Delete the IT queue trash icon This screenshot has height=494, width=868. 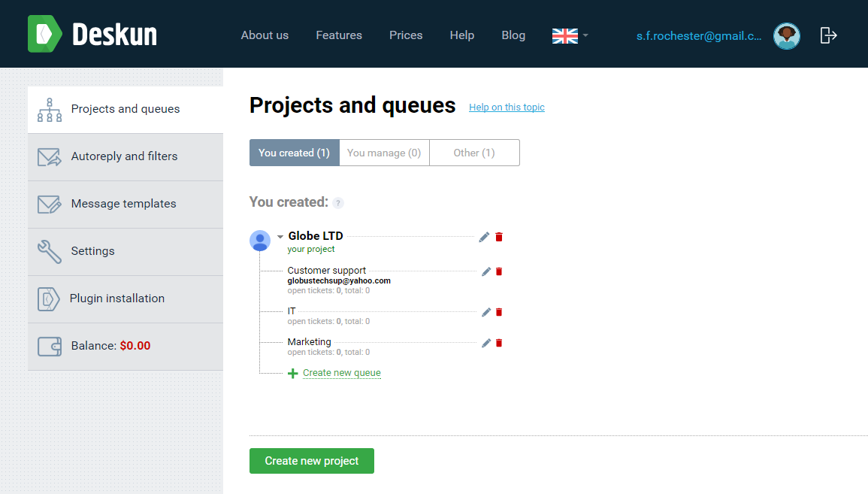[499, 312]
